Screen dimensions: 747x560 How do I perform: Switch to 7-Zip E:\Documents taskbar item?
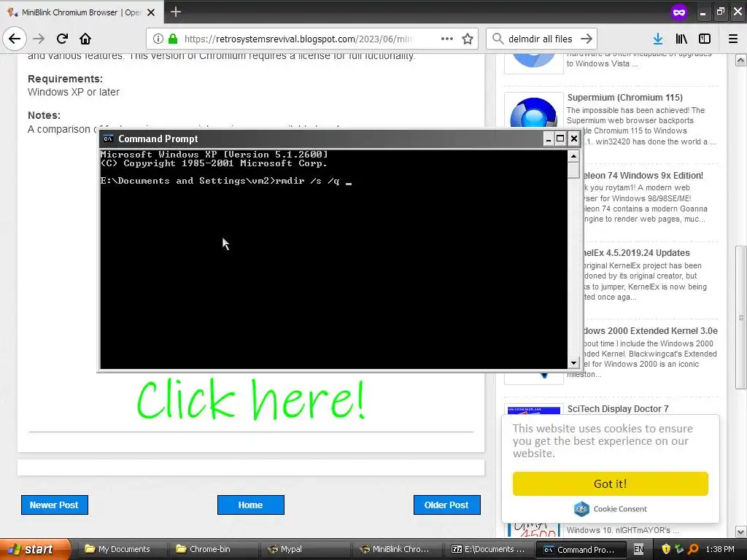click(x=489, y=549)
